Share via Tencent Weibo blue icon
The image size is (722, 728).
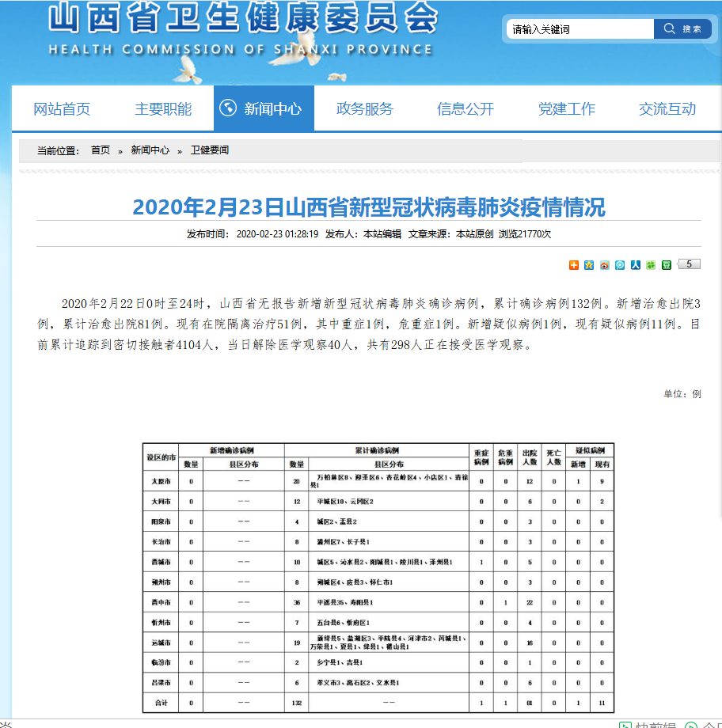pyautogui.click(x=620, y=265)
